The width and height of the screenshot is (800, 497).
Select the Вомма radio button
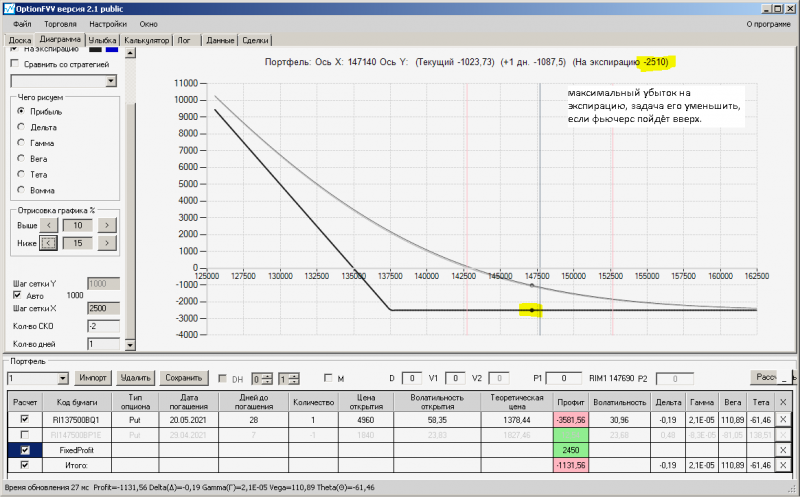tap(21, 190)
